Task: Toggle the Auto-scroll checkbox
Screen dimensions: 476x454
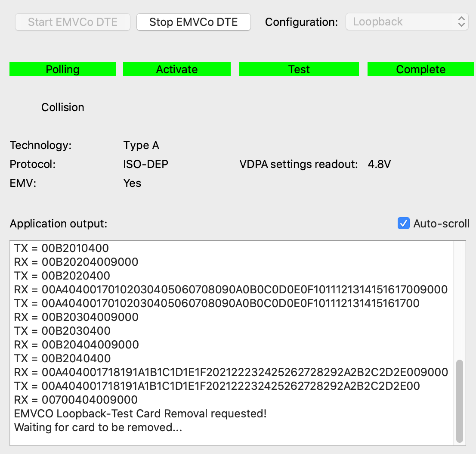Action: coord(403,224)
